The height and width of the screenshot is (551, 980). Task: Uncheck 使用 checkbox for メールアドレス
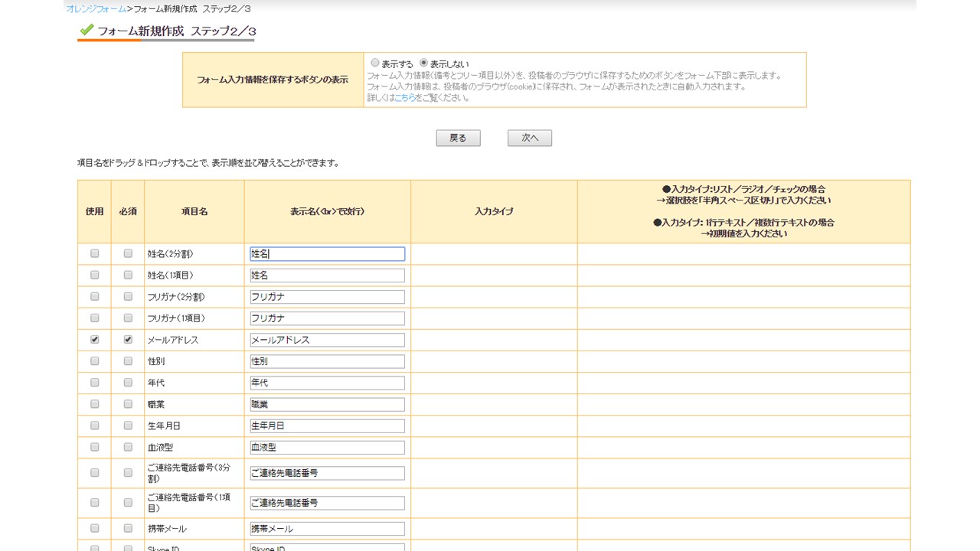(x=95, y=339)
